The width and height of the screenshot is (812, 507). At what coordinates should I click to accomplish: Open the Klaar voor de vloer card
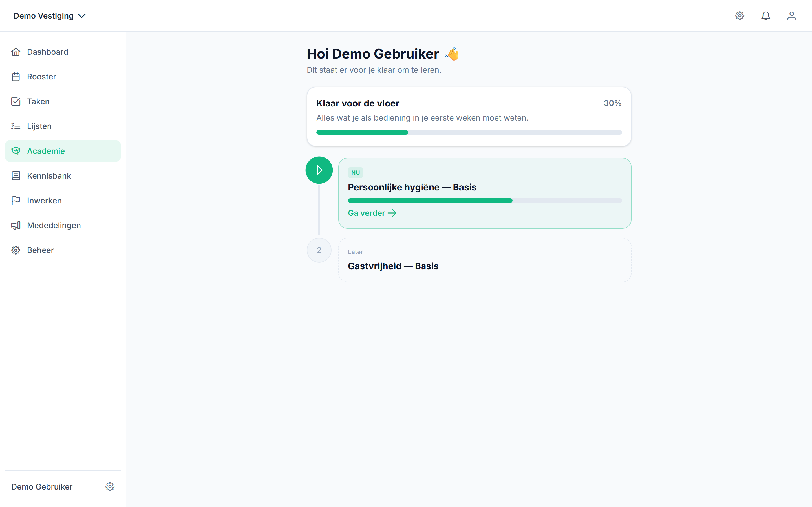click(x=469, y=117)
